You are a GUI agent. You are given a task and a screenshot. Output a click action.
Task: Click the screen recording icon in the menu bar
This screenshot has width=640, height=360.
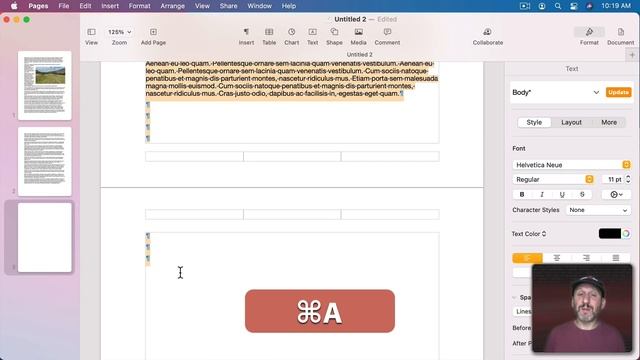click(x=525, y=6)
